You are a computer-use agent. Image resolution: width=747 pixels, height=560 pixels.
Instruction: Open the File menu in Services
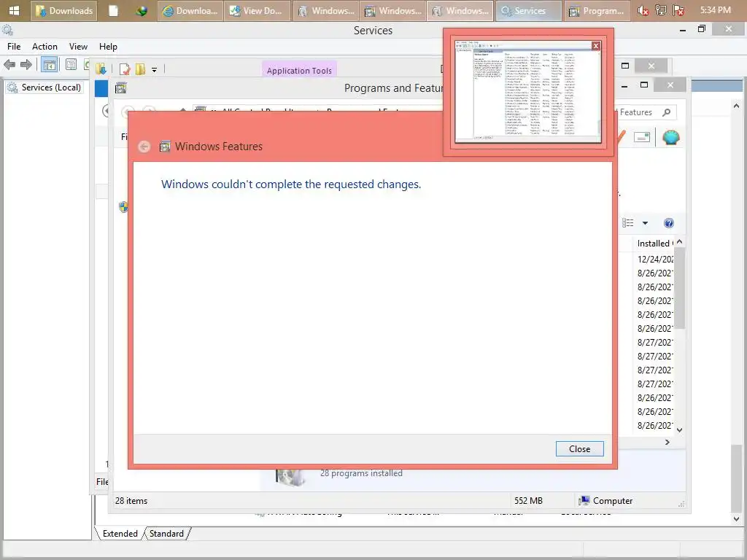[x=14, y=46]
